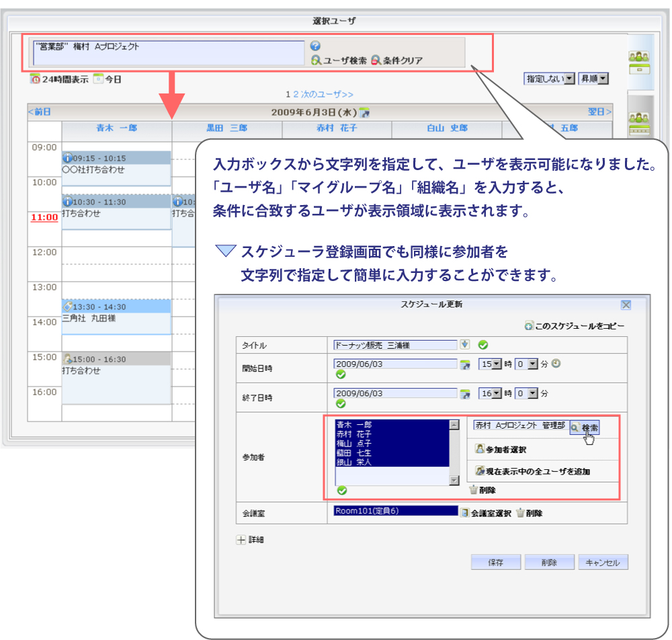
Task: Open calendar icon for 終了日時
Action: pyautogui.click(x=465, y=394)
